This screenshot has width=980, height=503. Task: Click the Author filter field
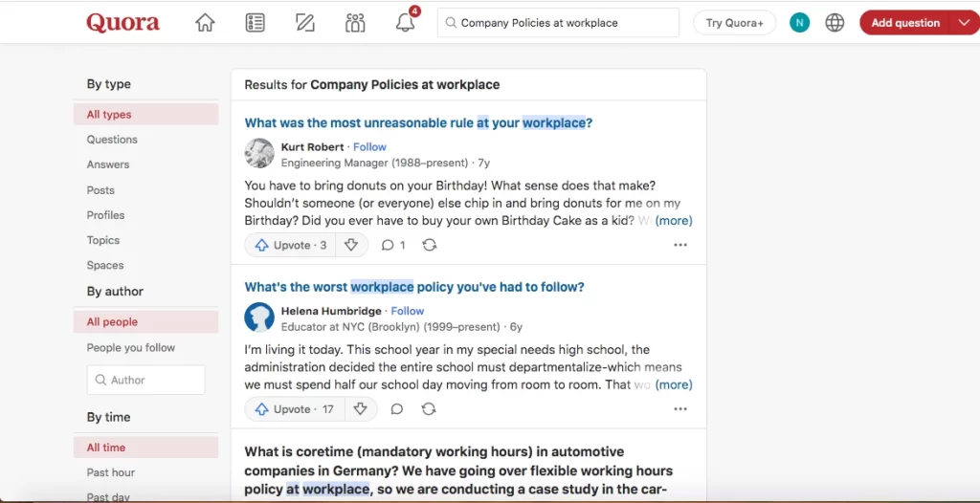(145, 380)
